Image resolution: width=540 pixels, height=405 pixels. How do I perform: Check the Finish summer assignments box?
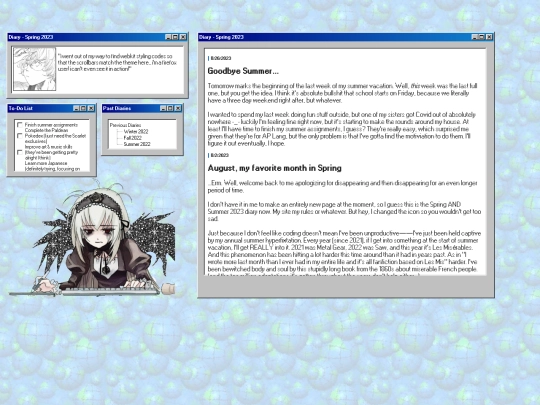click(x=20, y=125)
